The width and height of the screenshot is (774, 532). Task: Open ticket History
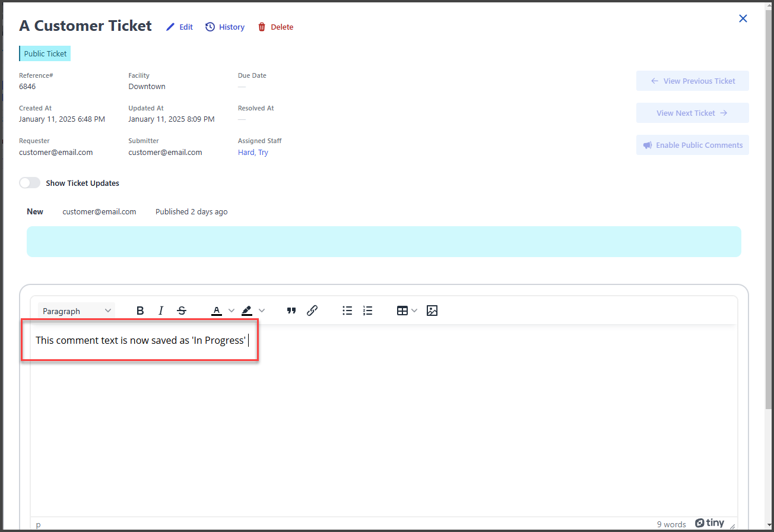[x=225, y=27]
